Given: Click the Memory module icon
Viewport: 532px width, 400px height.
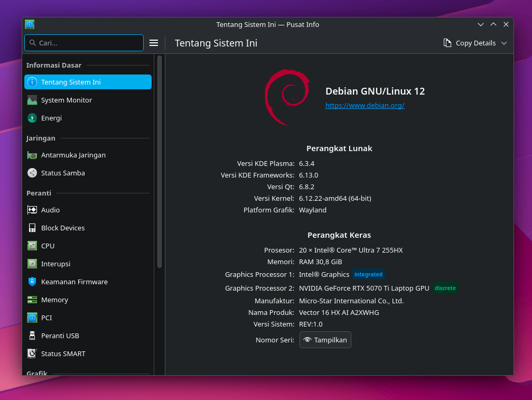Looking at the screenshot, I should point(32,300).
